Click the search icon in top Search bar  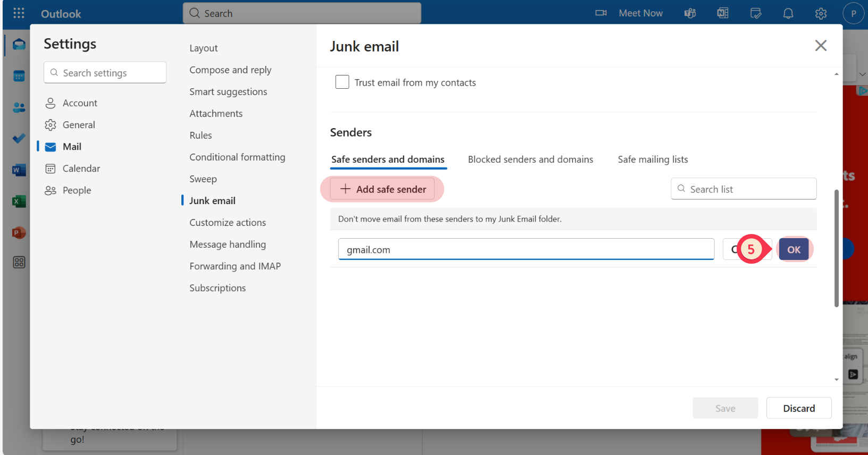195,13
